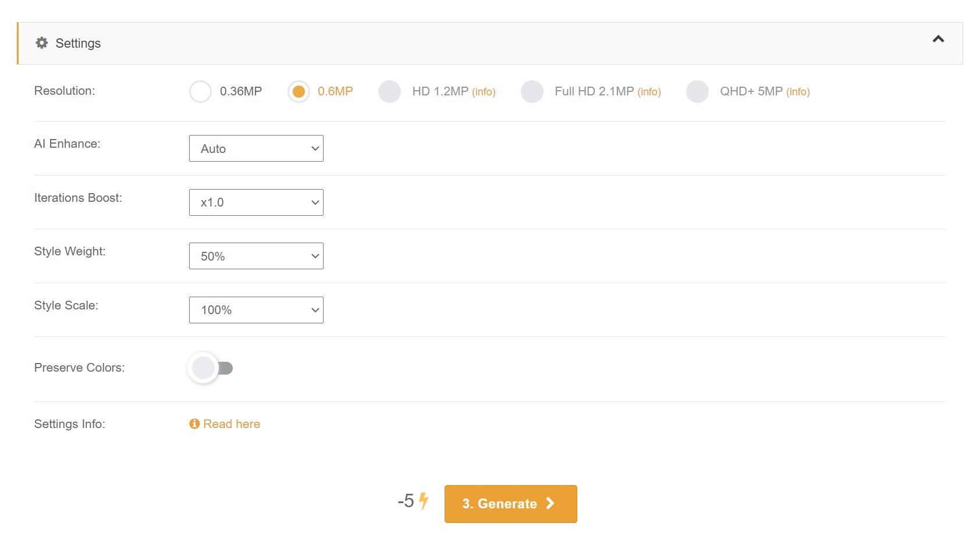
Task: Open the Read here settings info link
Action: tap(232, 424)
